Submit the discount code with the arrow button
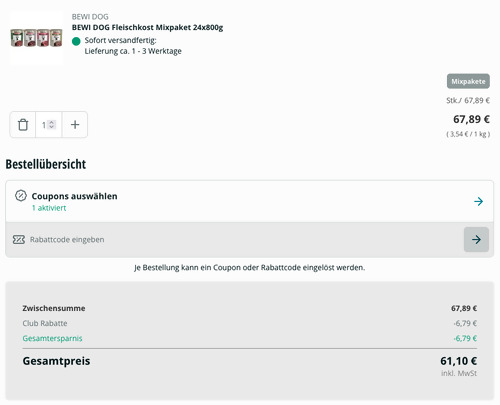 pos(476,239)
